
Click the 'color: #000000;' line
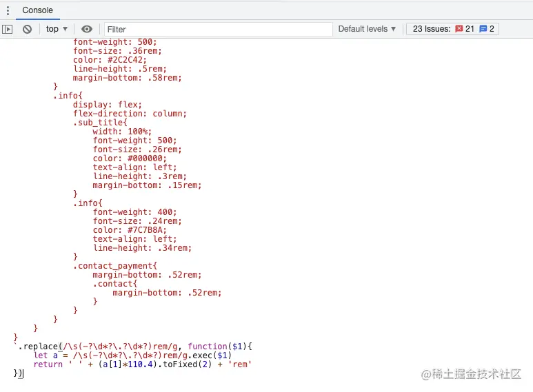click(130, 158)
